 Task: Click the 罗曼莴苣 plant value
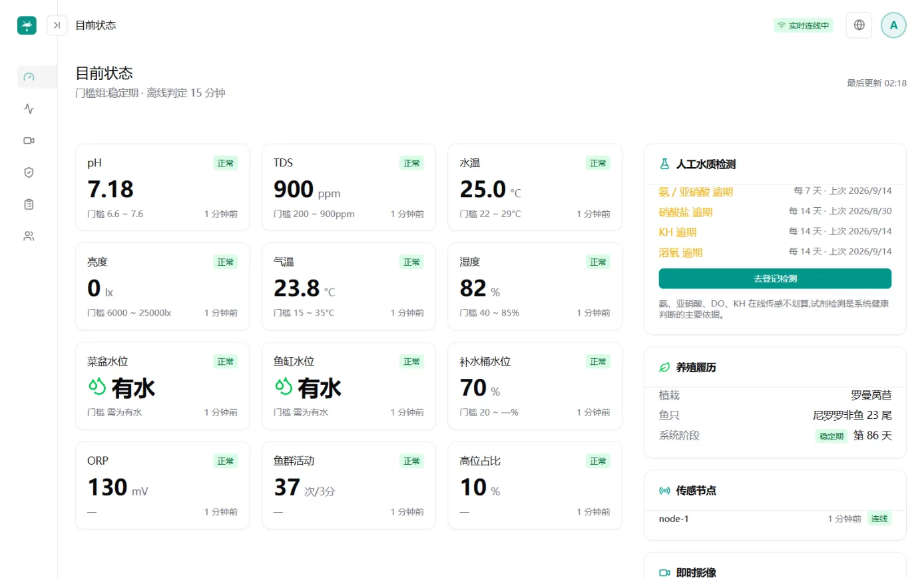(871, 396)
